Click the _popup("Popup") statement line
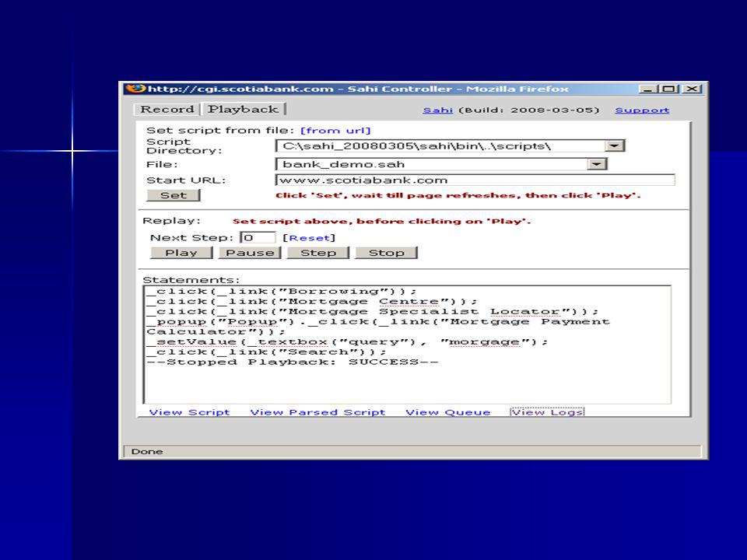The image size is (747, 560). (378, 327)
